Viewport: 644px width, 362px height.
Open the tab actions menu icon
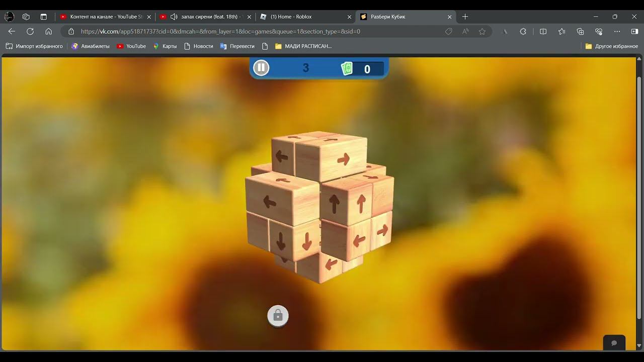(43, 17)
